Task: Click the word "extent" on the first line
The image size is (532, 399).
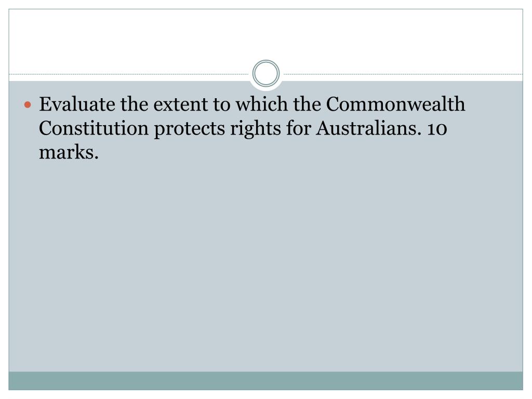Action: point(180,104)
